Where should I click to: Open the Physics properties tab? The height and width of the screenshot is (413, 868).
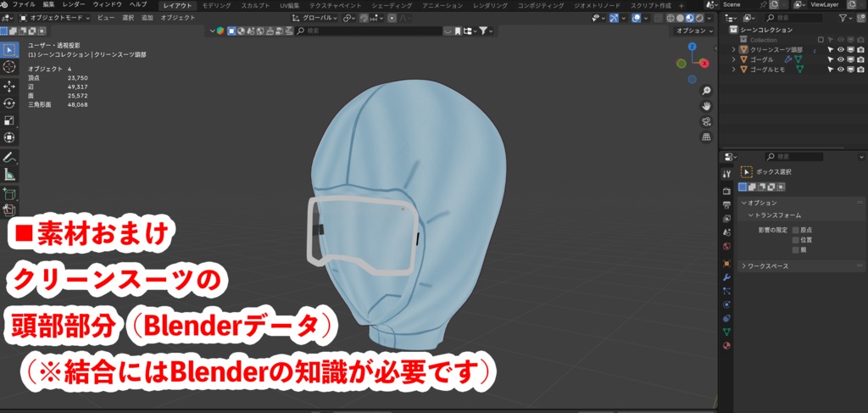(x=726, y=304)
